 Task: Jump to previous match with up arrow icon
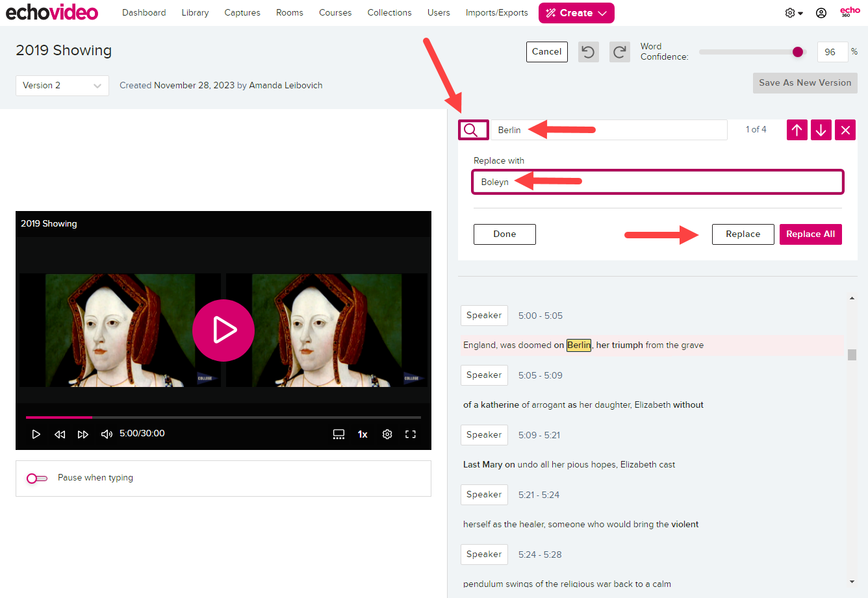coord(797,130)
